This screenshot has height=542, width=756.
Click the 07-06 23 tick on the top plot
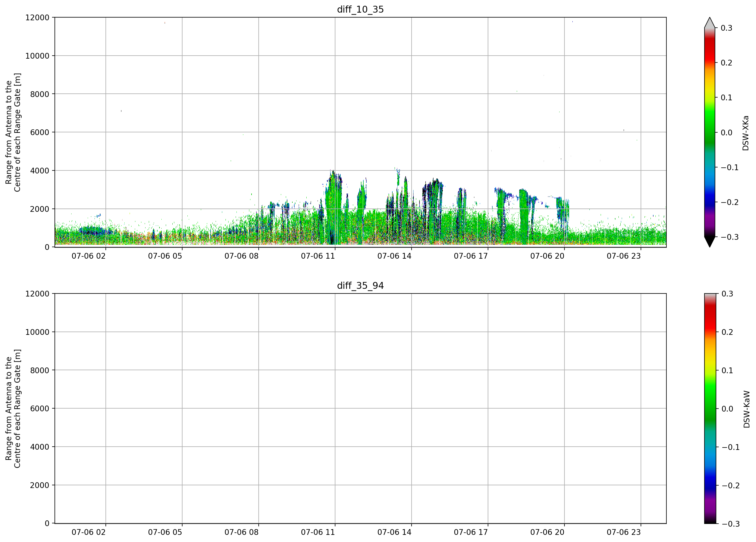pos(624,256)
